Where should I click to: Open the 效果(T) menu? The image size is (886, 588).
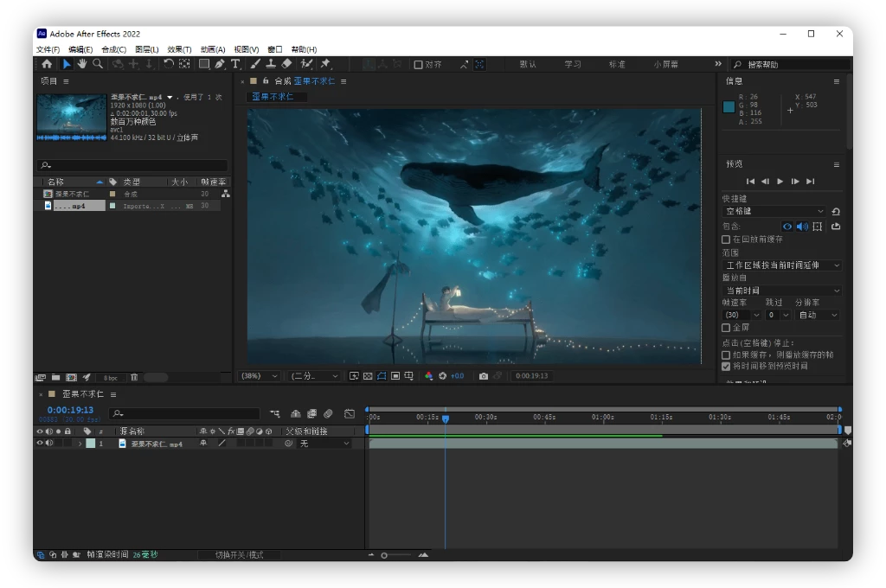(x=179, y=49)
